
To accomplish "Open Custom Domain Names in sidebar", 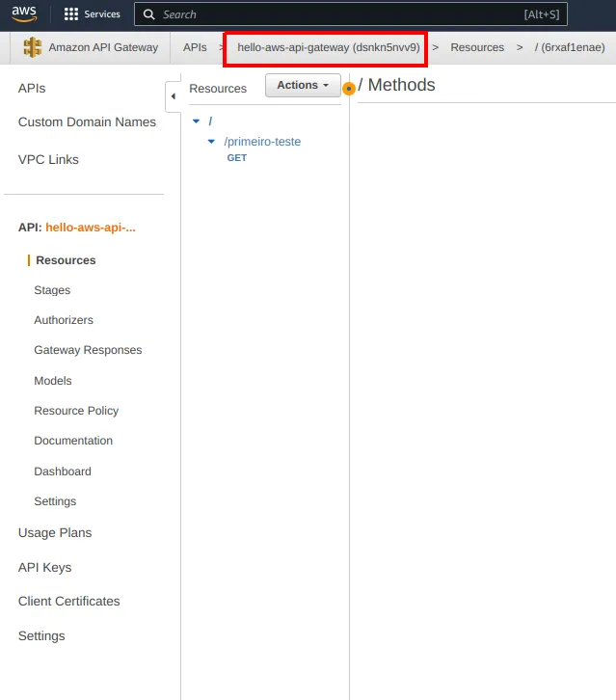I will click(x=87, y=121).
